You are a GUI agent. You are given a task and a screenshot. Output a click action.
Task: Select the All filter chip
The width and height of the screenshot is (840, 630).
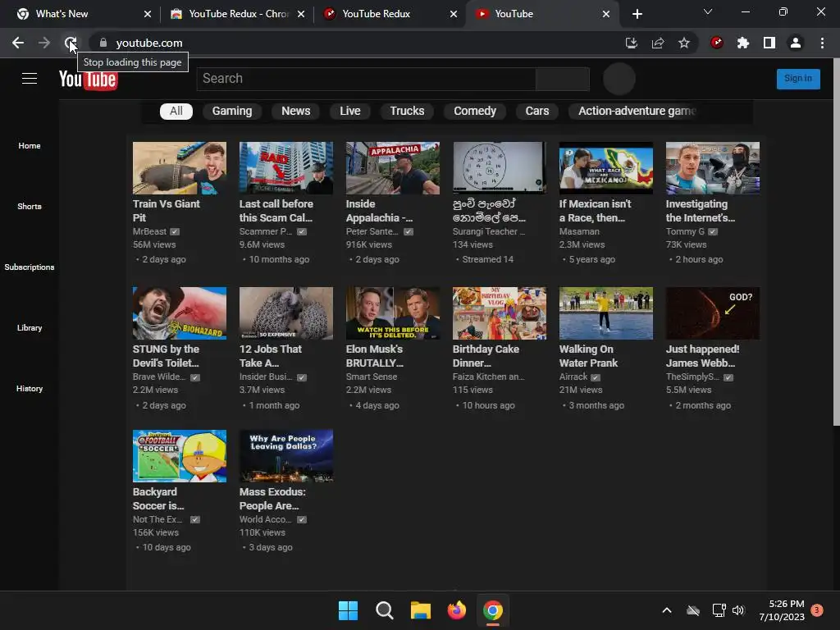point(176,111)
